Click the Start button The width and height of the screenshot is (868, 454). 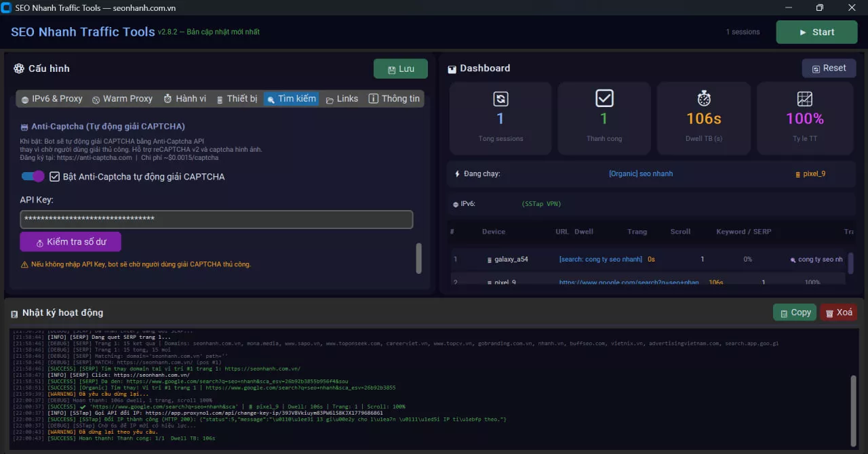pyautogui.click(x=816, y=32)
